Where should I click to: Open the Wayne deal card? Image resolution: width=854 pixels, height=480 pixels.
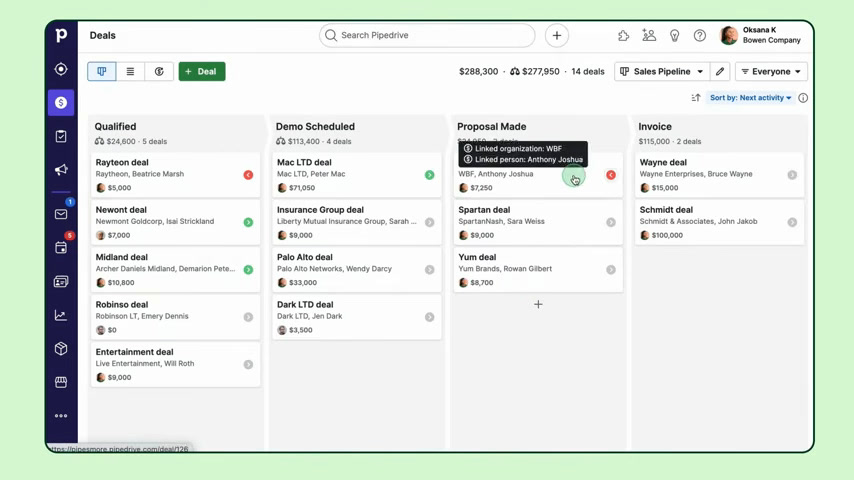click(x=719, y=175)
